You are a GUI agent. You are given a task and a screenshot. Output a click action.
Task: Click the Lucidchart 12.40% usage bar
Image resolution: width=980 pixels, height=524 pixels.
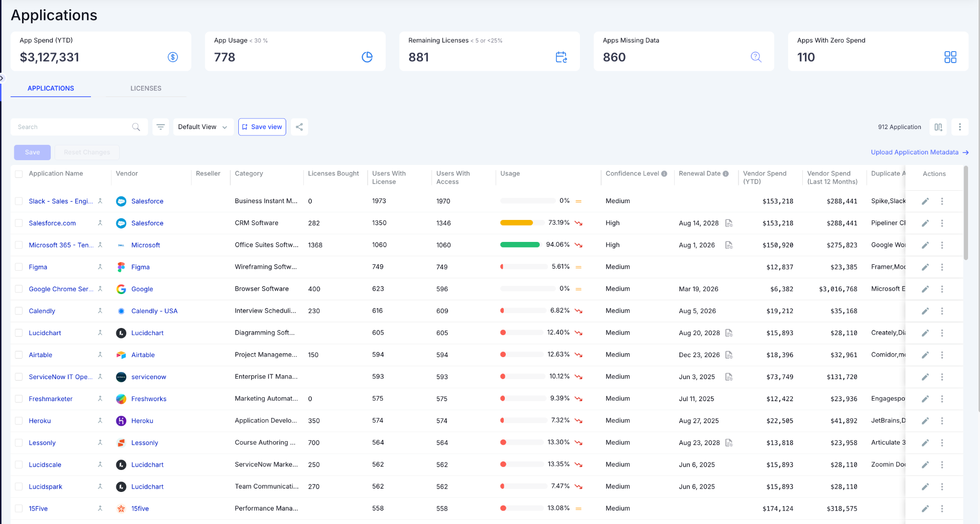coord(522,333)
